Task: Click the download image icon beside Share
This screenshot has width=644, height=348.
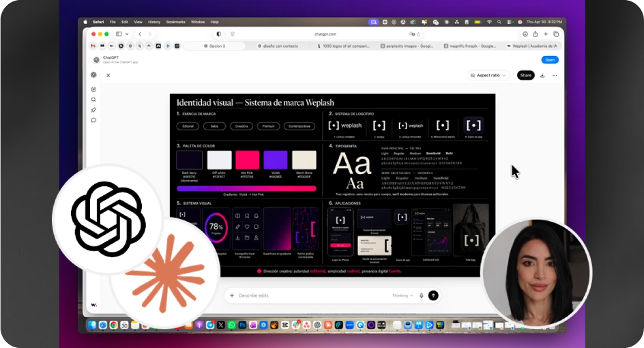Action: (542, 75)
